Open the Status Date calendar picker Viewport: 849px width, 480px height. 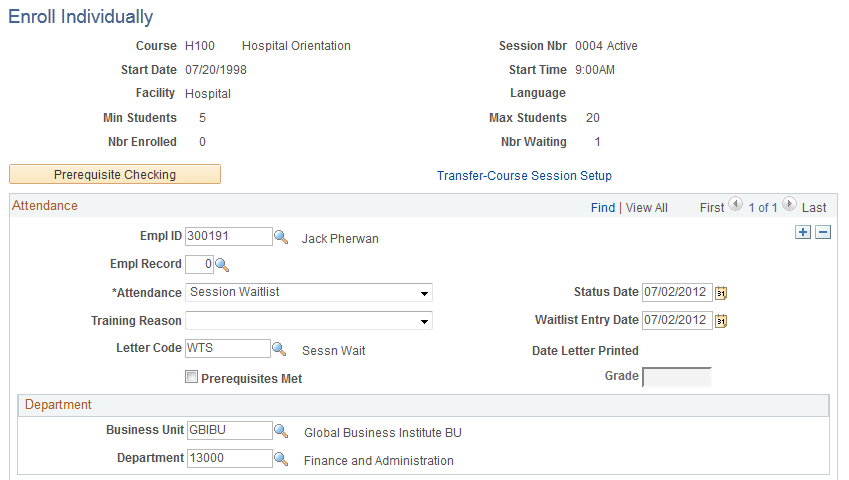[721, 293]
